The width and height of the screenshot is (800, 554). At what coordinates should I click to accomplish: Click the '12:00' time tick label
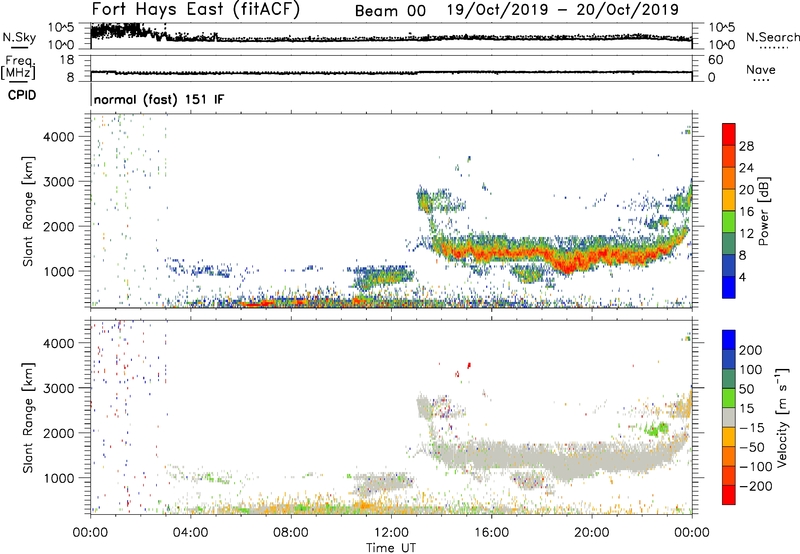(x=391, y=533)
